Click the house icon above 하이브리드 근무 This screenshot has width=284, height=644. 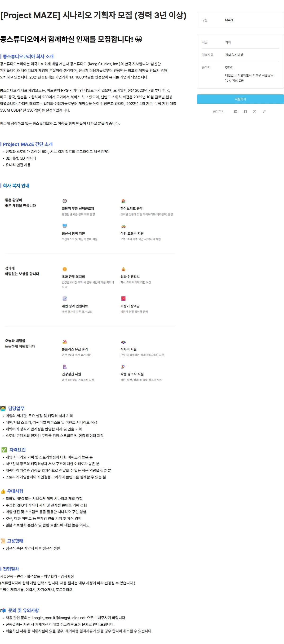pos(123,201)
